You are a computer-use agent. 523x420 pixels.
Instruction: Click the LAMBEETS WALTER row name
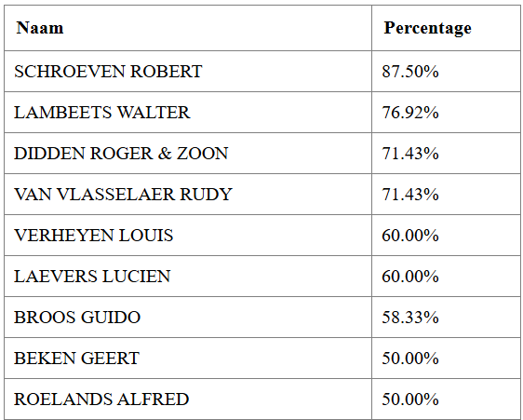(102, 112)
